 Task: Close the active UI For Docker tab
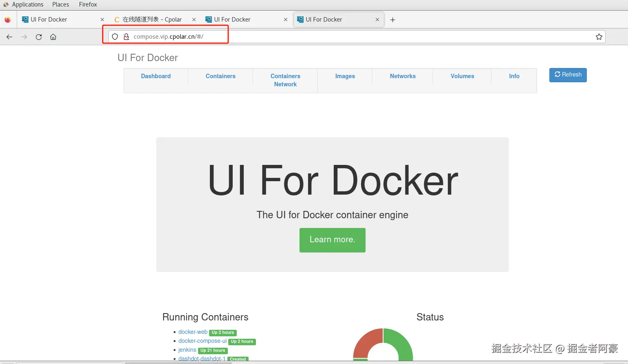click(x=377, y=20)
